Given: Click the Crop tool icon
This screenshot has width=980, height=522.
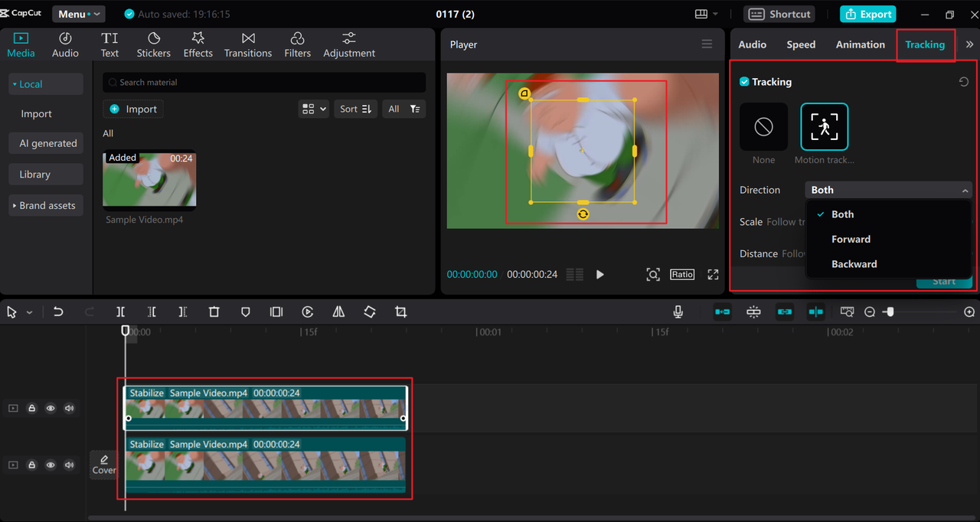Looking at the screenshot, I should [x=400, y=312].
